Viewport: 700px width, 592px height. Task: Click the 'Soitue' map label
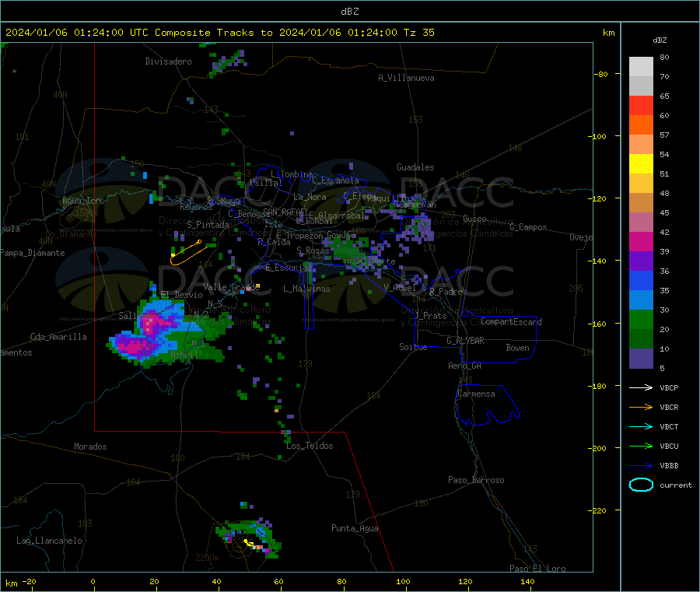point(413,347)
